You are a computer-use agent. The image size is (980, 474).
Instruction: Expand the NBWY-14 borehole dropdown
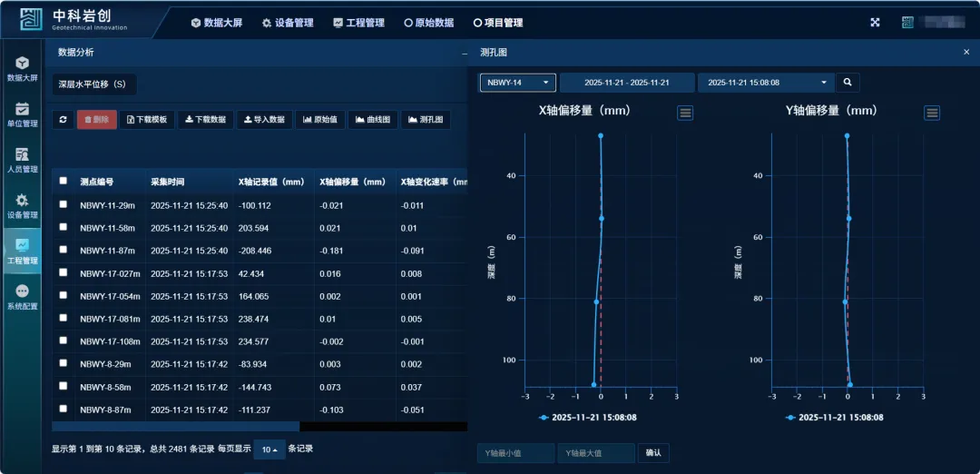click(517, 83)
